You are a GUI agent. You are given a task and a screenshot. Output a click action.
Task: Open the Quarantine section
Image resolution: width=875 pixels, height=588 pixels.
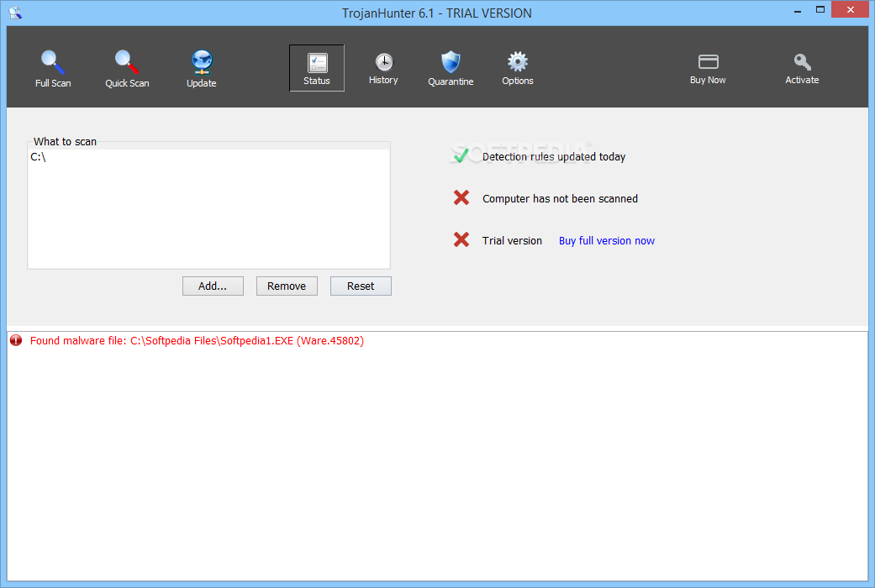click(451, 68)
